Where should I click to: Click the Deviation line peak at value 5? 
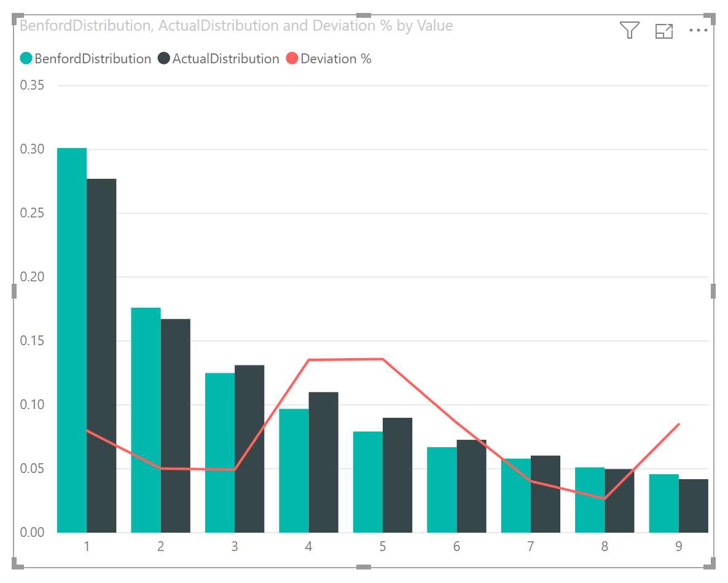(x=383, y=359)
